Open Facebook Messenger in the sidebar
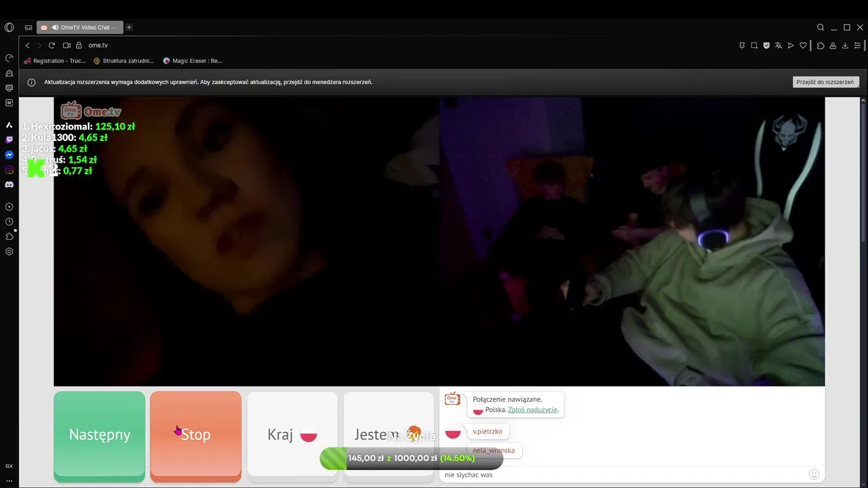868x488 pixels. (9, 155)
